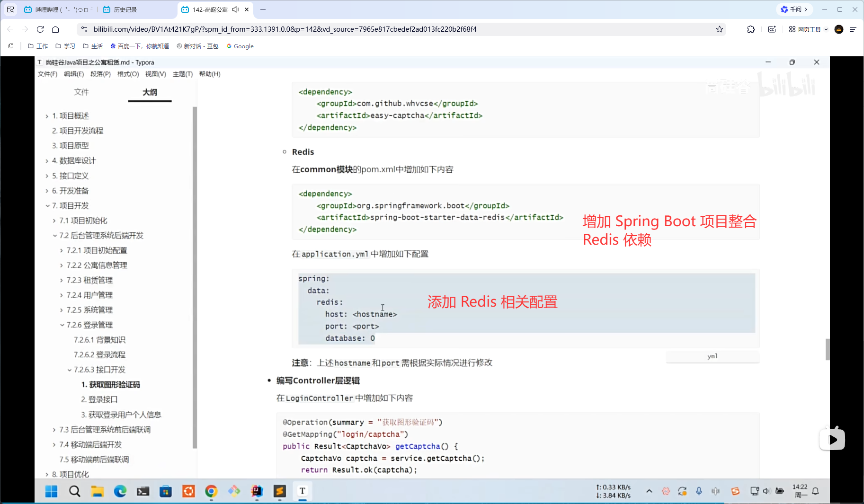
Task: Switch sidebar to 大纲 tab
Action: click(x=150, y=92)
